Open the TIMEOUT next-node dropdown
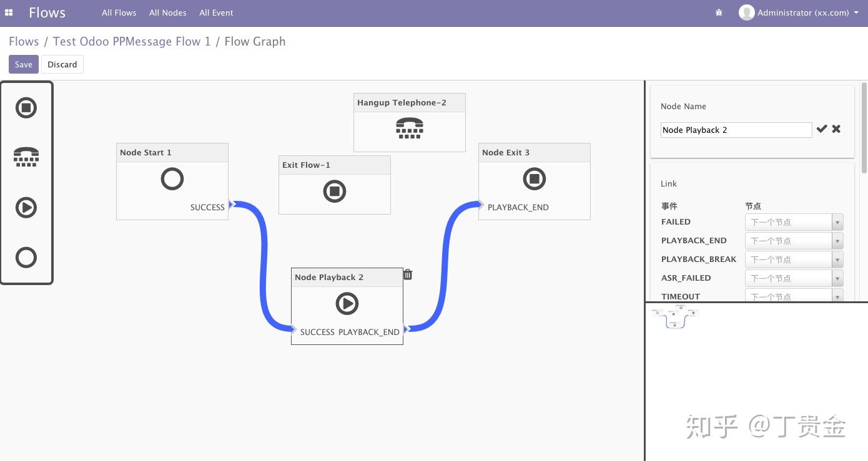The image size is (868, 461). coord(794,296)
